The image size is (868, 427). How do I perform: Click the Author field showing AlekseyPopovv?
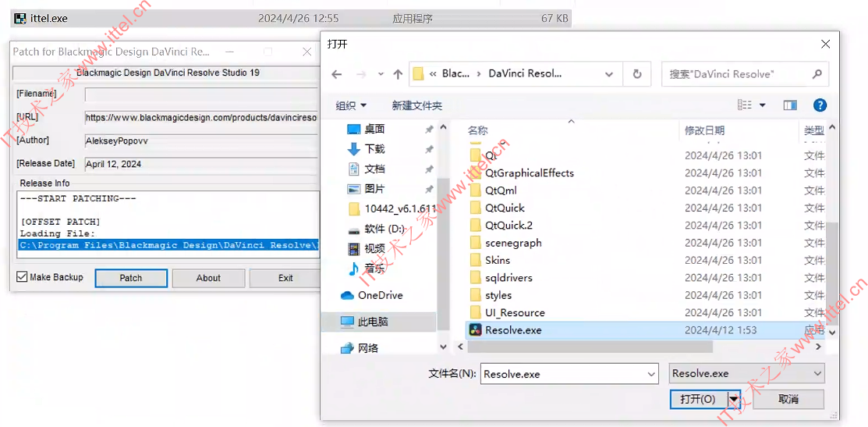(202, 141)
